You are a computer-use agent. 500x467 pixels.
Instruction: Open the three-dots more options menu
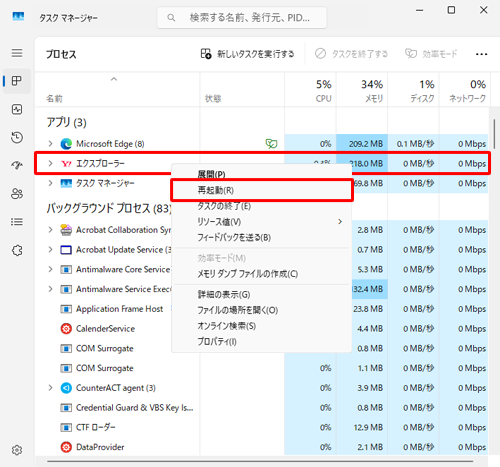[481, 54]
